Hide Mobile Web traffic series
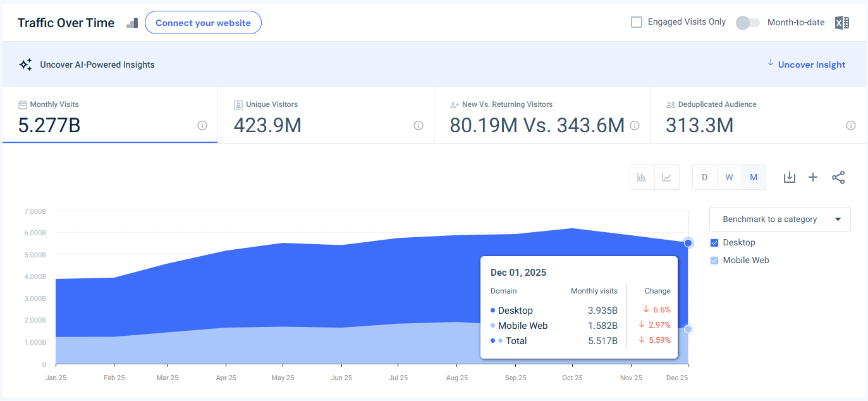Screen dimensions: 868x401 click(714, 260)
